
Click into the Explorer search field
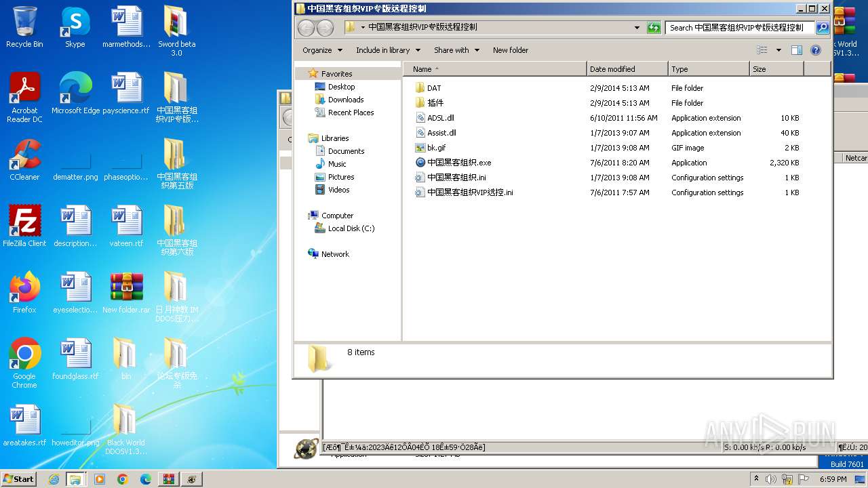tap(740, 28)
